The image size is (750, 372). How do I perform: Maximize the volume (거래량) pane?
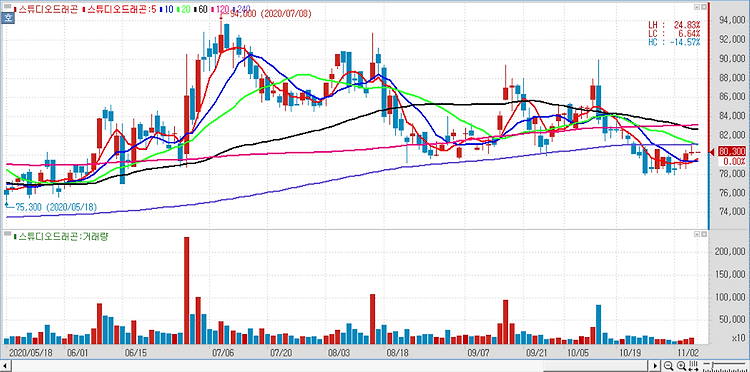pos(697,234)
